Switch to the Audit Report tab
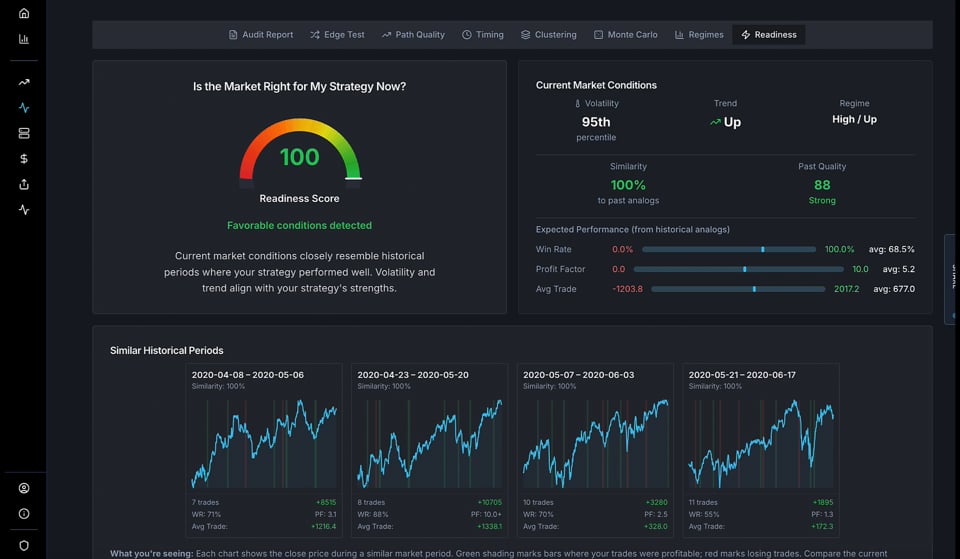The width and height of the screenshot is (960, 559). [x=261, y=35]
